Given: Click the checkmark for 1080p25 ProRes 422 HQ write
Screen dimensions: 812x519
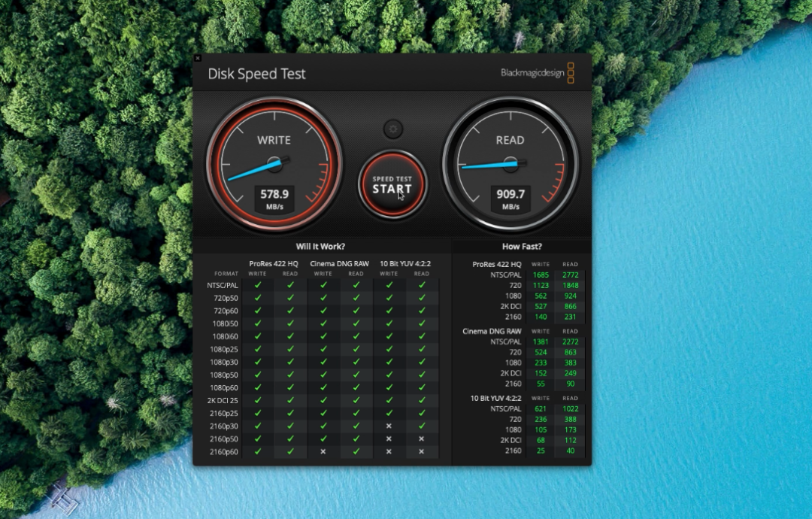Looking at the screenshot, I should [258, 349].
